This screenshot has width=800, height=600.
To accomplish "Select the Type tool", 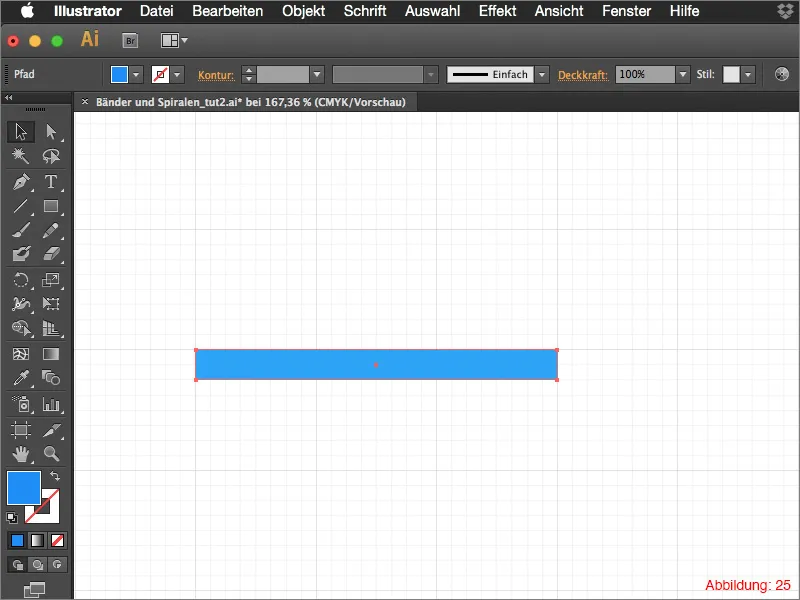I will pos(51,182).
